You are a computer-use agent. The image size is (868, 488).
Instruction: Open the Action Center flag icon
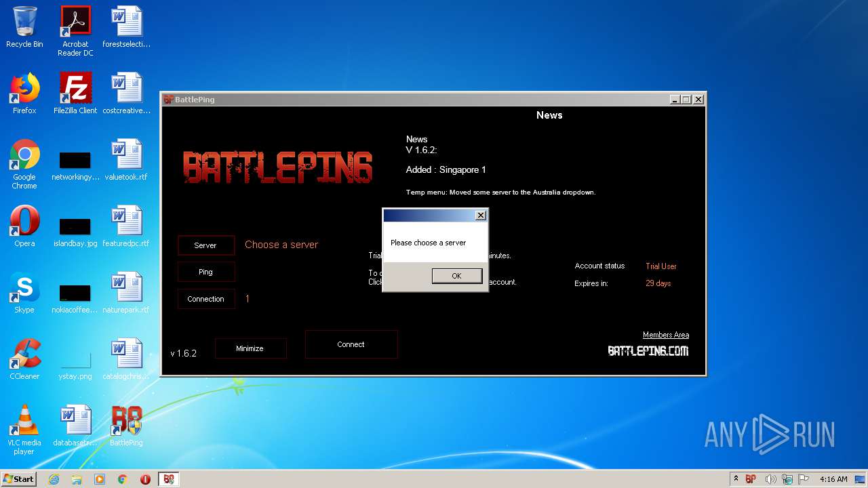click(x=804, y=479)
